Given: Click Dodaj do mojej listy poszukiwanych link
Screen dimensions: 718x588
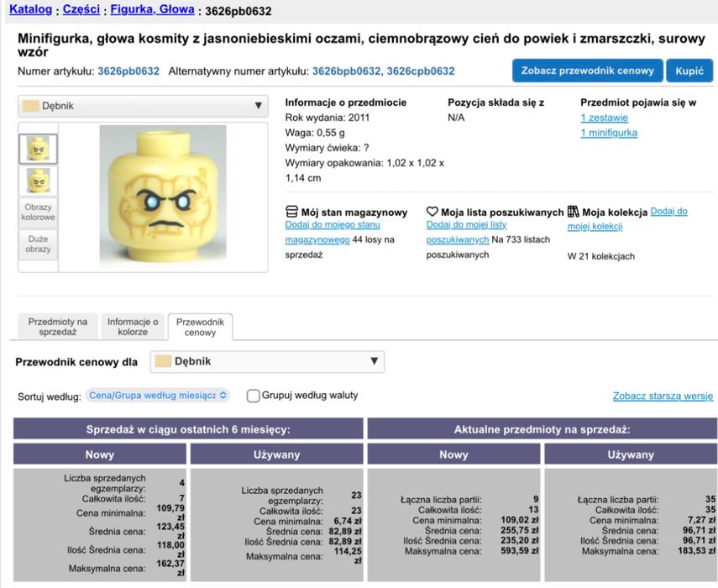Looking at the screenshot, I should [x=466, y=232].
